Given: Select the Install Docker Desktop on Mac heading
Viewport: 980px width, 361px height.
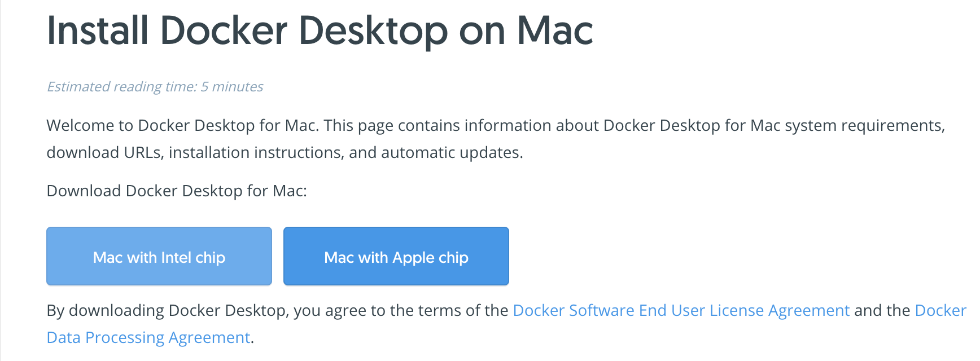Looking at the screenshot, I should (320, 30).
